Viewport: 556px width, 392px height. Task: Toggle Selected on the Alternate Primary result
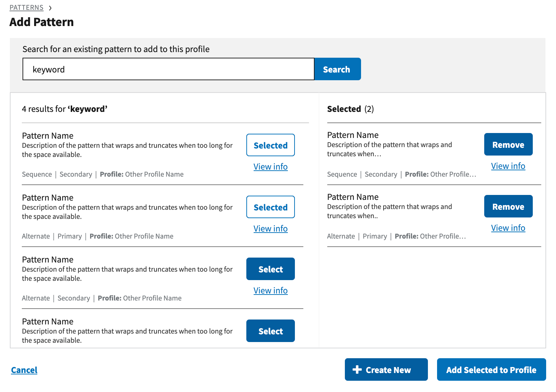click(270, 207)
